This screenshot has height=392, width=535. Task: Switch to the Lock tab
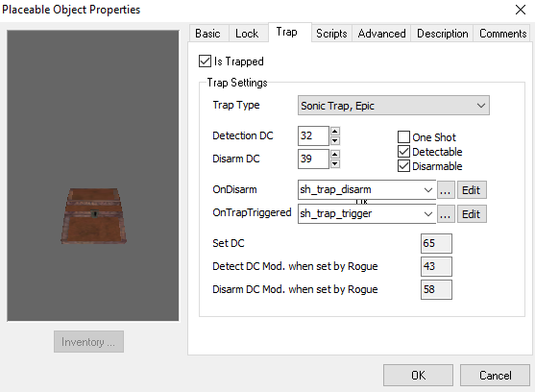tap(247, 34)
